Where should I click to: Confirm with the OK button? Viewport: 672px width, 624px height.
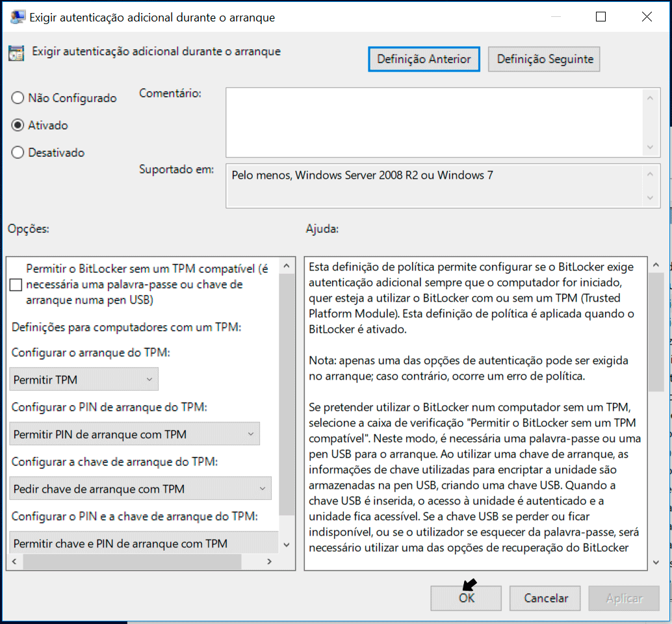tap(466, 598)
